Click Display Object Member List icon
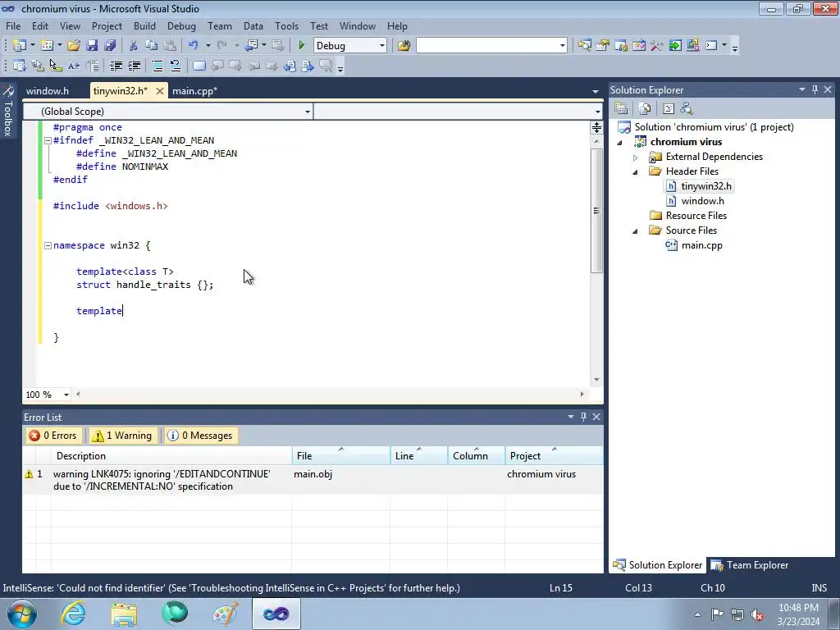 20,66
